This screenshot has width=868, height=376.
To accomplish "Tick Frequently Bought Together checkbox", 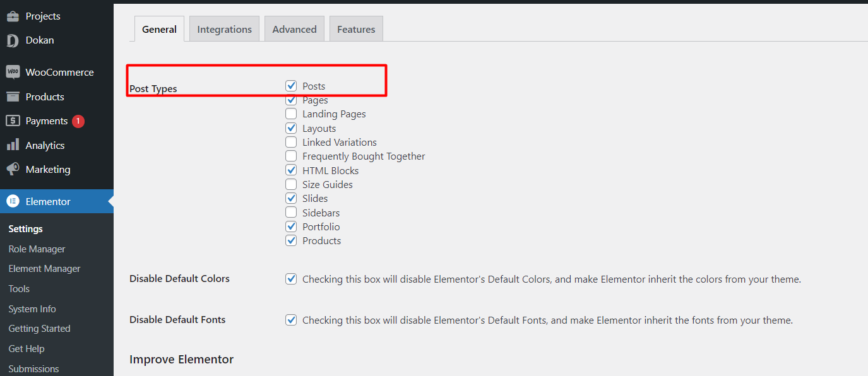I will pos(291,156).
